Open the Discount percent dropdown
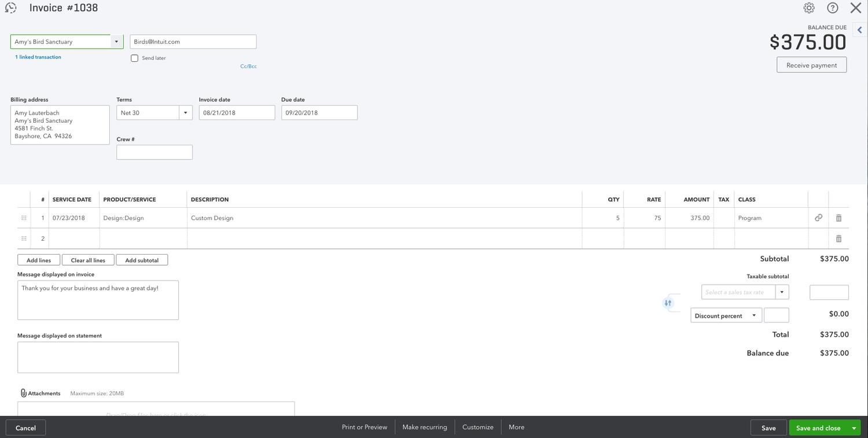Screen dimensions: 868x438 (726, 315)
